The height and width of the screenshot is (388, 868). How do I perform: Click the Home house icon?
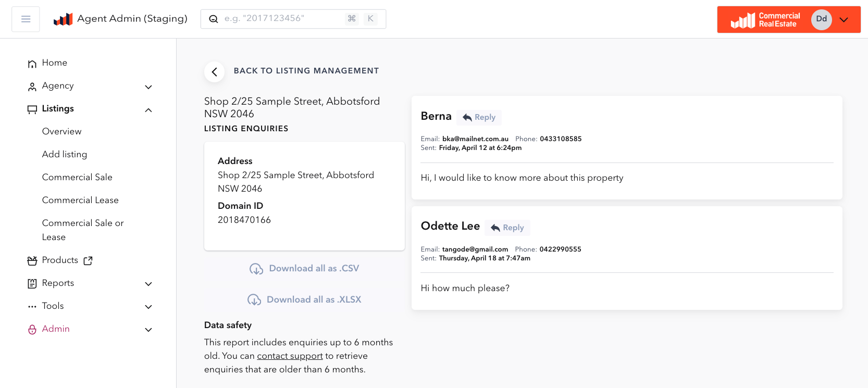32,64
